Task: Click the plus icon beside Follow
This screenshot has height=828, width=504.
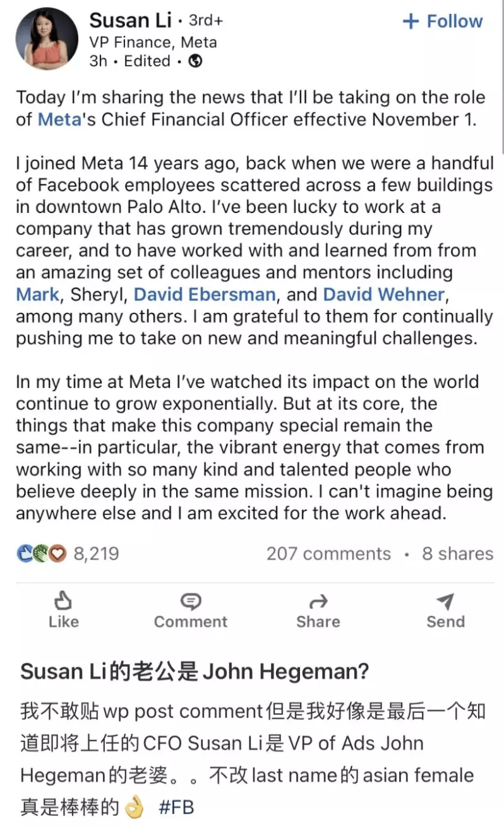Action: (411, 21)
